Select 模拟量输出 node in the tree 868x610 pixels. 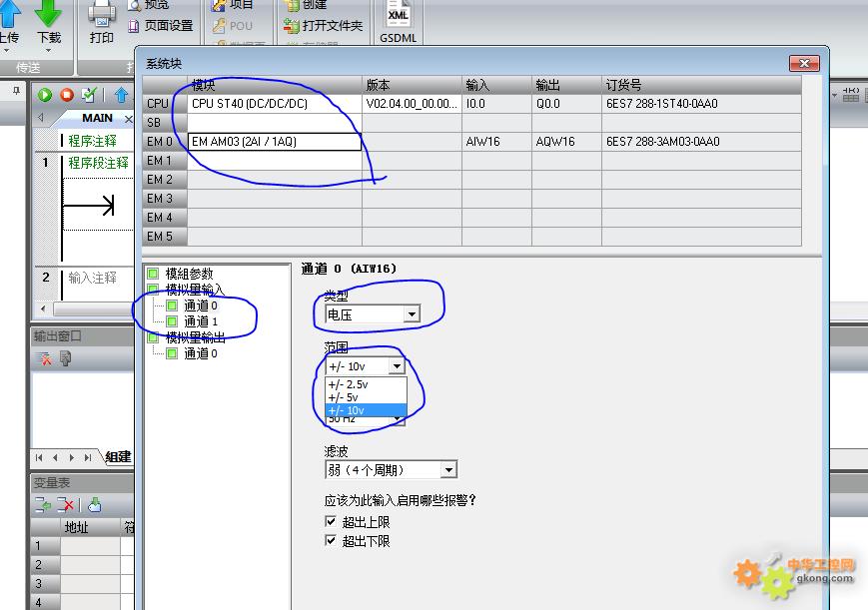[195, 337]
